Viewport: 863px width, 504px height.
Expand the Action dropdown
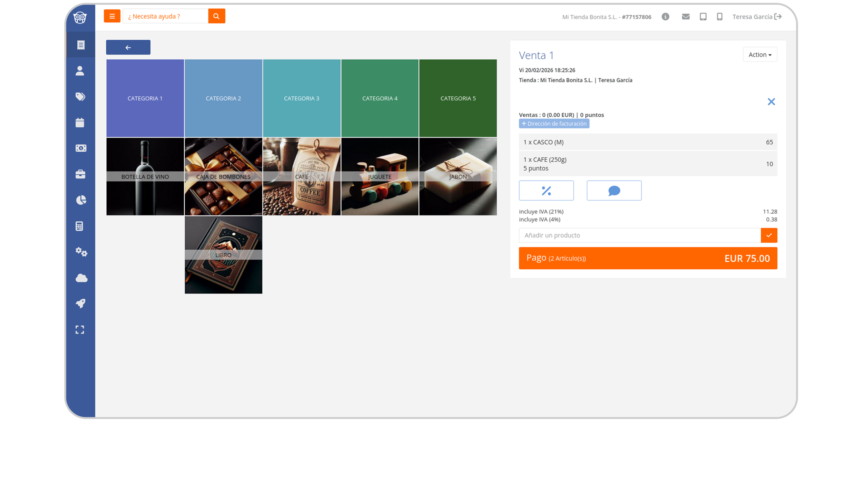pos(759,55)
